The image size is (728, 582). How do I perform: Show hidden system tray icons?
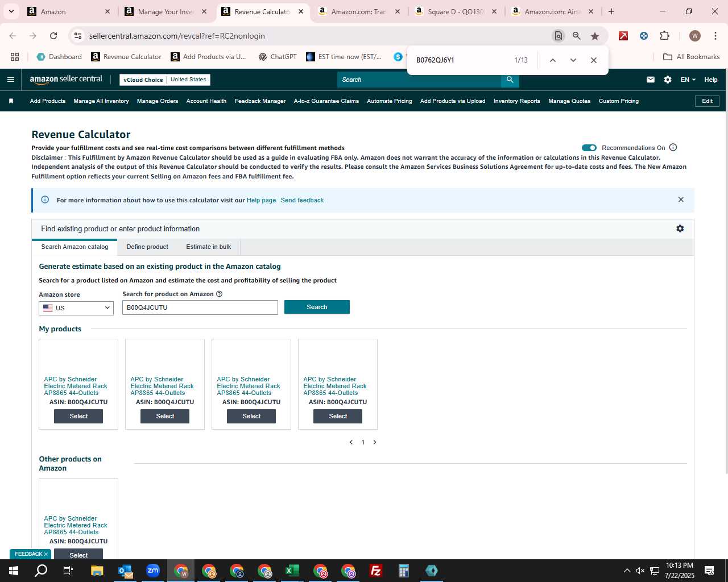coord(627,571)
